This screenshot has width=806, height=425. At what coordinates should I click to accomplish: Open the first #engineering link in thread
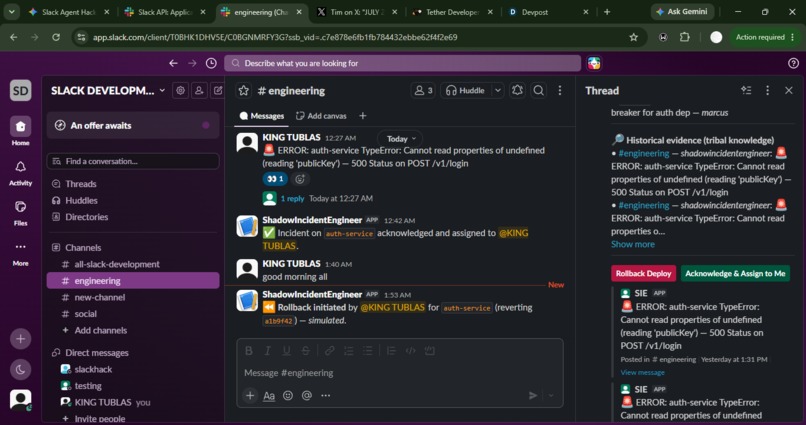tap(644, 153)
